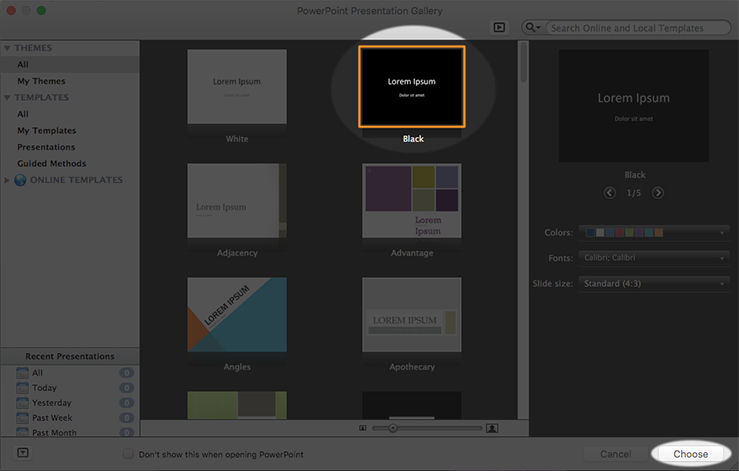Screen dimensions: 739x471
Task: Select the Black theme thumbnail
Action: coord(412,87)
